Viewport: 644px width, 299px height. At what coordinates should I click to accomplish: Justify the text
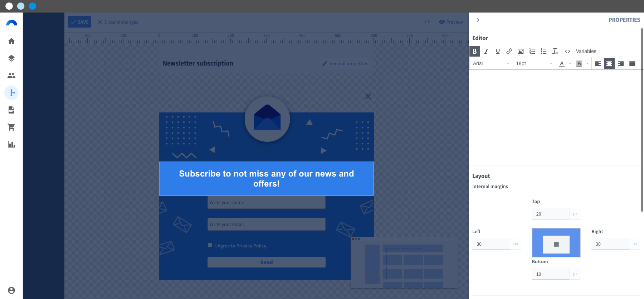point(632,63)
